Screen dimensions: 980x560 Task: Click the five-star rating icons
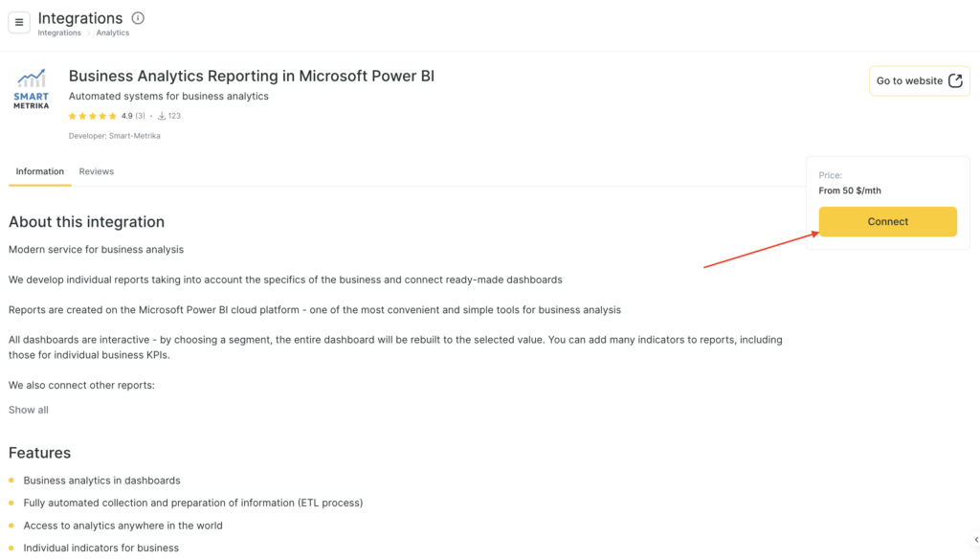click(92, 116)
